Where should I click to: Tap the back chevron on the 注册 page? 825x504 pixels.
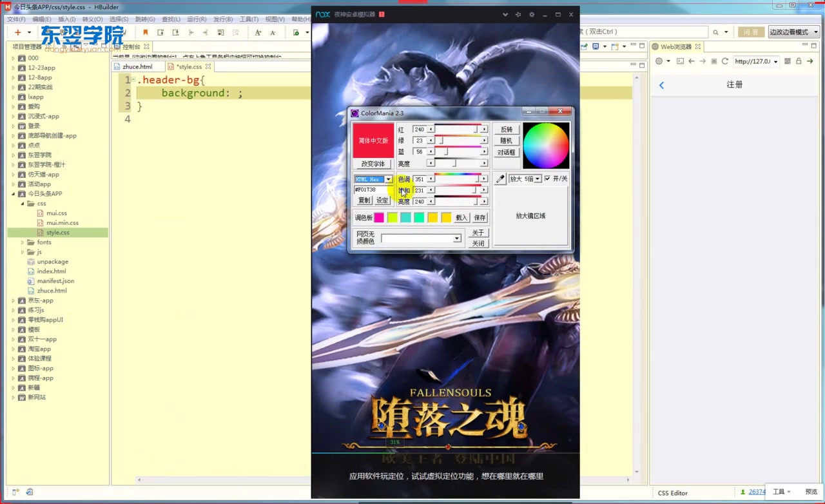[661, 85]
